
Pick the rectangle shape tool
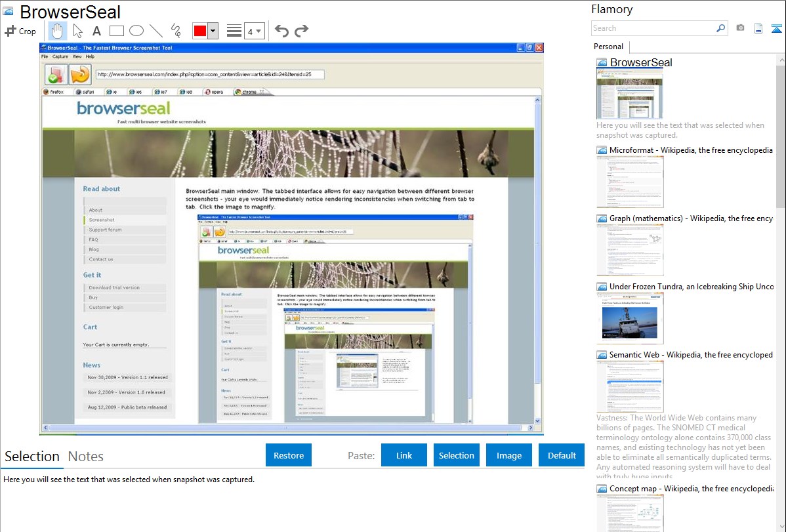tap(116, 31)
